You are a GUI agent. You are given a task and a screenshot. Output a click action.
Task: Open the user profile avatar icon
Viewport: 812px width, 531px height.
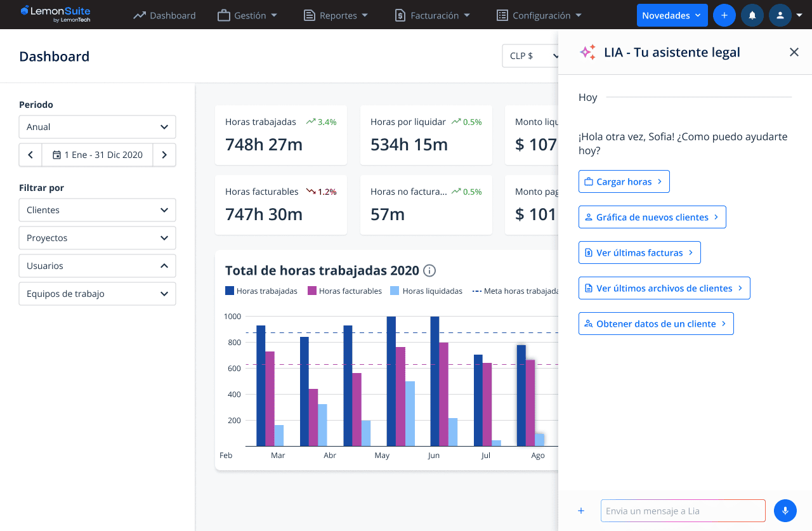tap(780, 15)
